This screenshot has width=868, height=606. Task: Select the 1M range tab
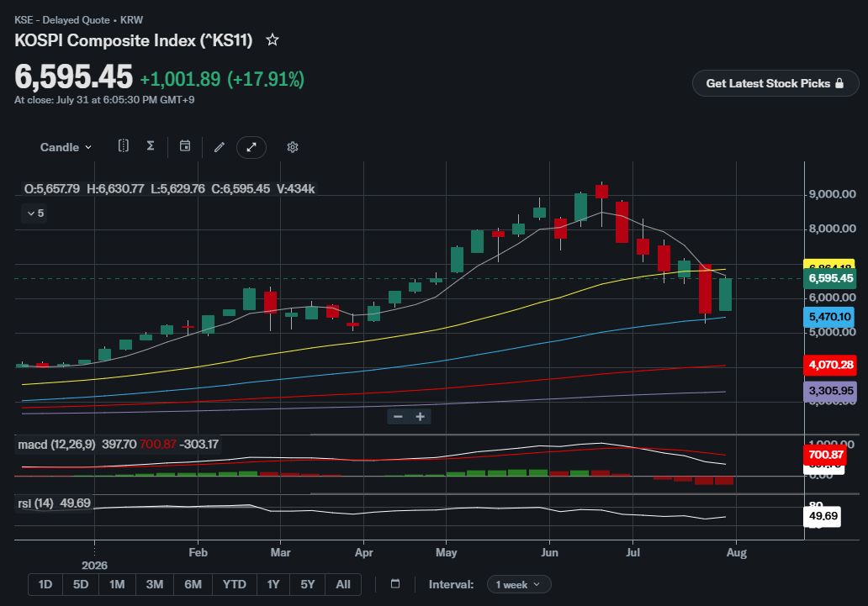[x=117, y=584]
